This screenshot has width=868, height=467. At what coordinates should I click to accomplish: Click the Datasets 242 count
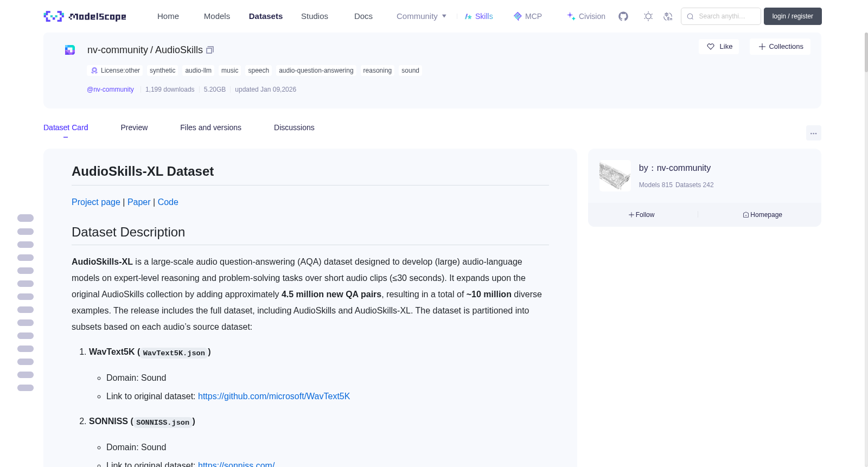pos(695,185)
